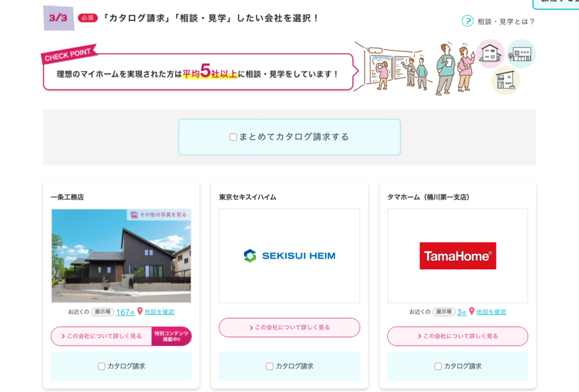
Task: Click the 167件 showroom count link
Action: (126, 312)
